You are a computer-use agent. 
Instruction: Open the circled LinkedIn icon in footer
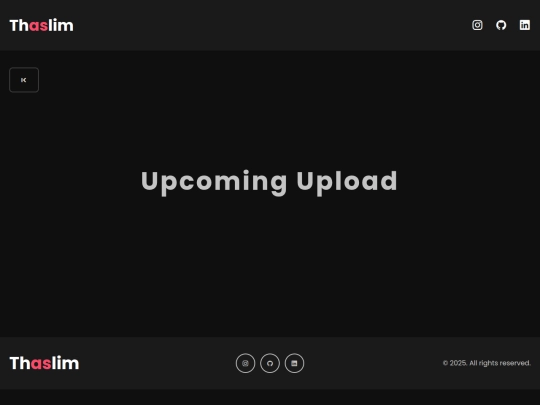(x=294, y=363)
